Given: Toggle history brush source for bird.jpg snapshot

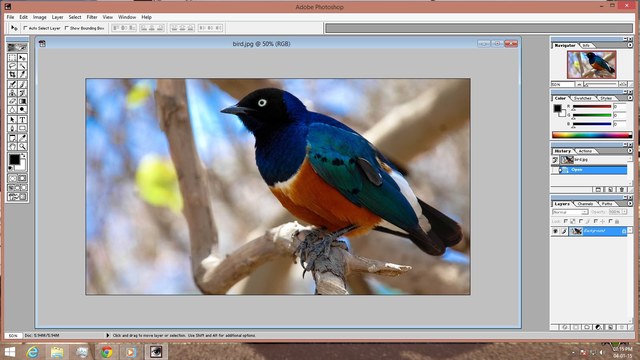Looking at the screenshot, I should pyautogui.click(x=554, y=160).
